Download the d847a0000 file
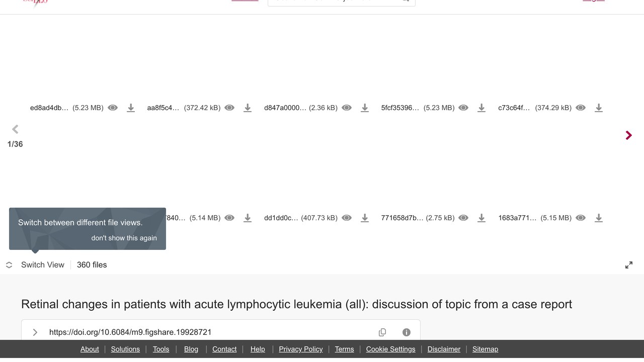Viewport: 644px width, 362px height. (x=365, y=108)
